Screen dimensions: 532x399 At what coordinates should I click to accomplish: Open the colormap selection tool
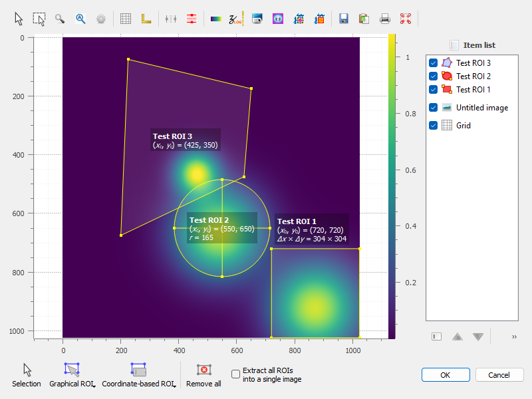pyautogui.click(x=217, y=19)
